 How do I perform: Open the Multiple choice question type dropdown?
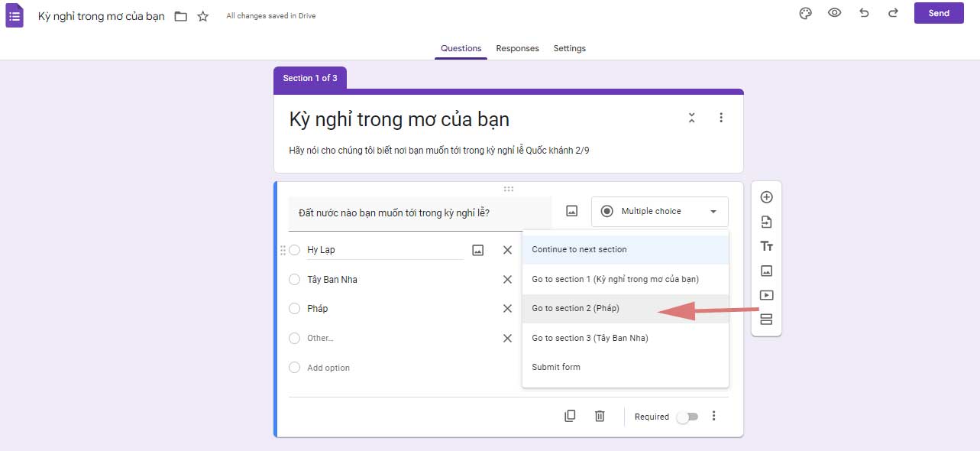[x=659, y=211]
